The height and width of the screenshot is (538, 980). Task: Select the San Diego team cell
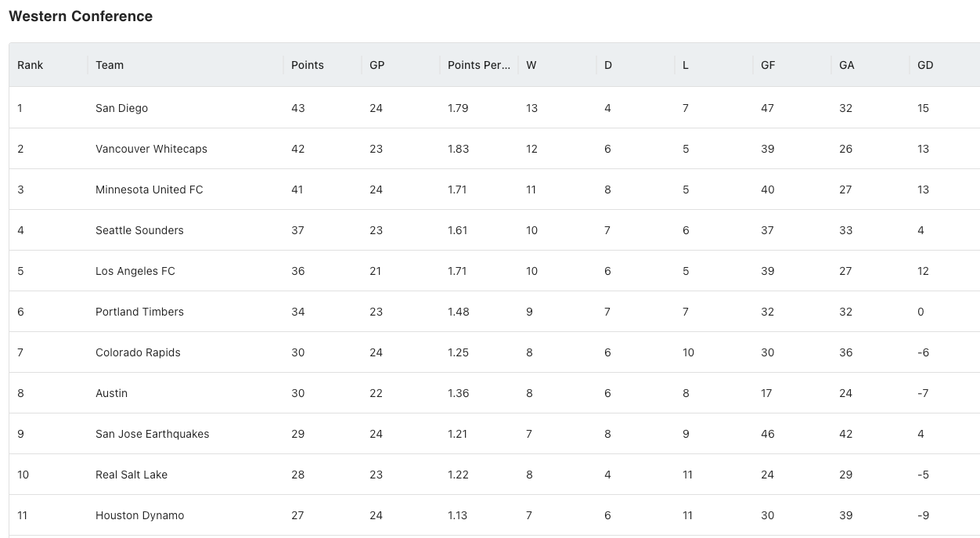coord(121,108)
